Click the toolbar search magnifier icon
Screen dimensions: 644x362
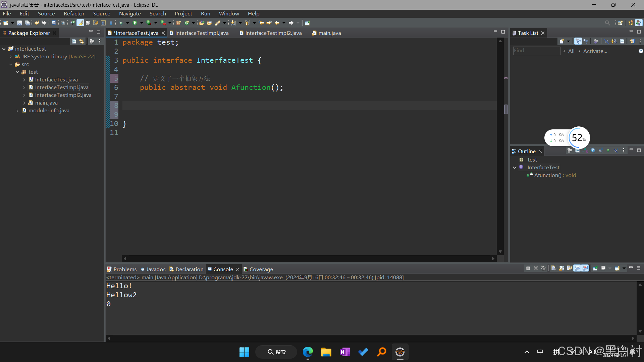[607, 23]
